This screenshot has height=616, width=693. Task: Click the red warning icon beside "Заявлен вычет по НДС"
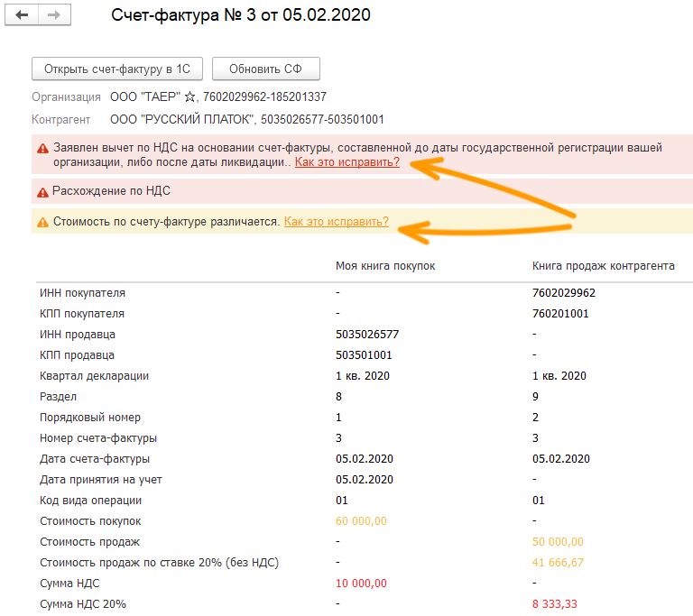click(42, 149)
